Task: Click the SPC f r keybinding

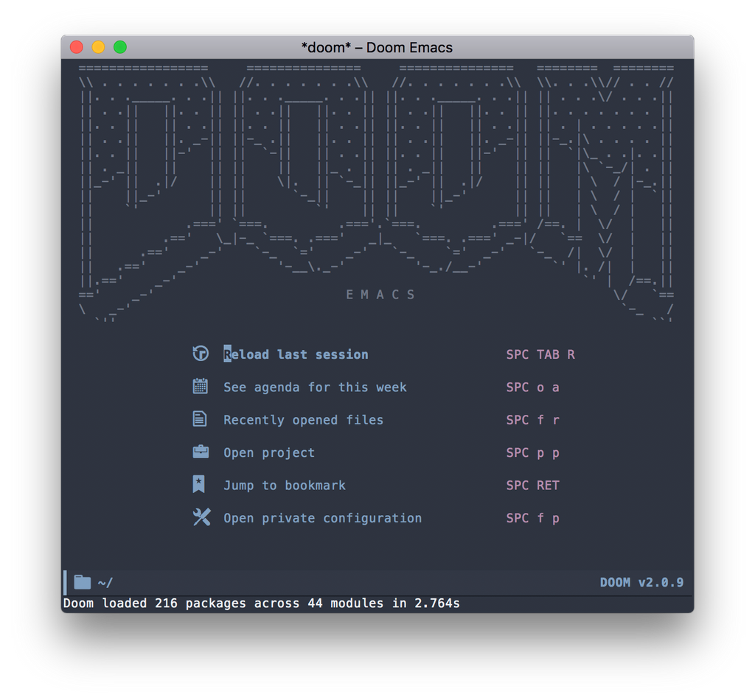Action: click(x=532, y=420)
